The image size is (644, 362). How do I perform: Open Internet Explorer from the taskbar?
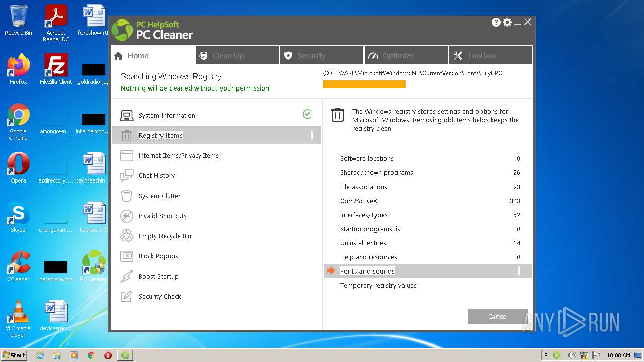40,355
